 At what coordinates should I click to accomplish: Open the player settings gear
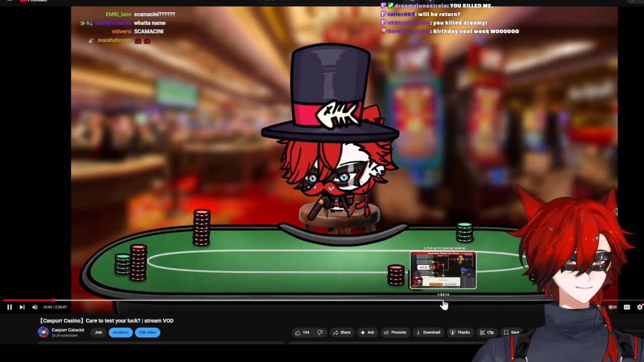[640, 307]
